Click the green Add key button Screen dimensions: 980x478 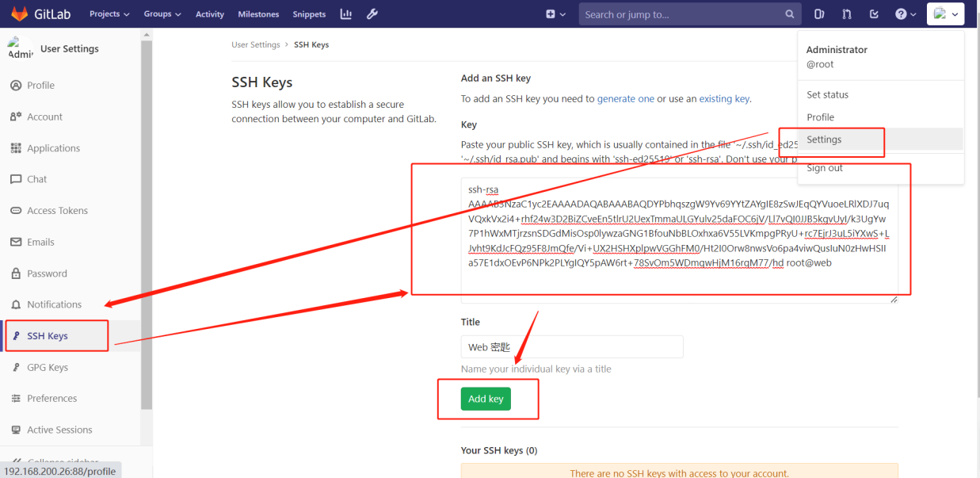[x=486, y=399]
